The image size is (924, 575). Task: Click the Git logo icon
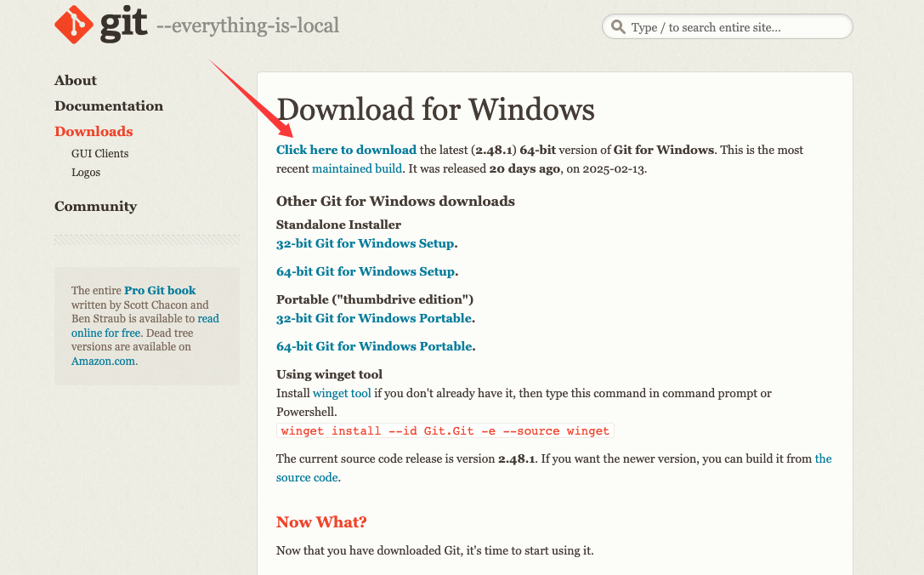point(74,26)
